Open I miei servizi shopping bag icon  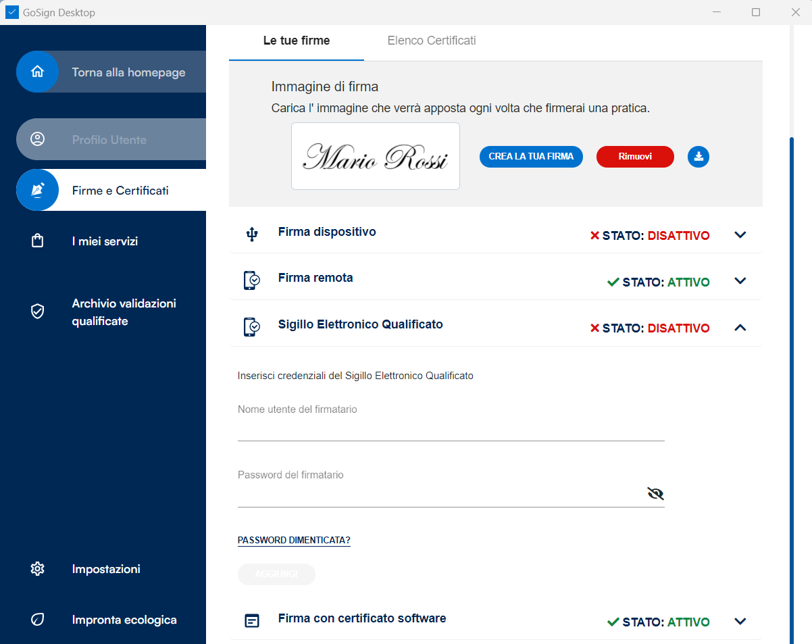[38, 241]
